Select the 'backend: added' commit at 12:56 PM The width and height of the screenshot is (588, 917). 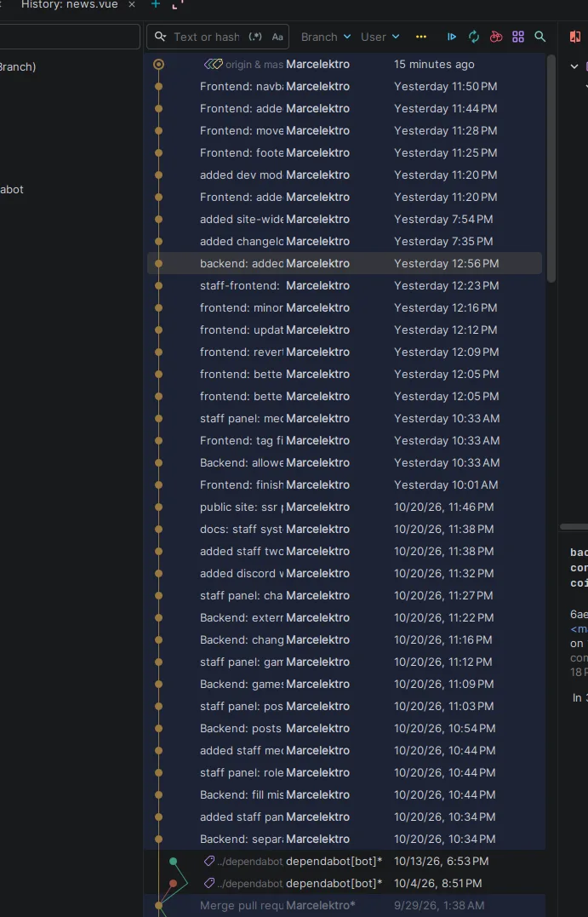tap(345, 264)
